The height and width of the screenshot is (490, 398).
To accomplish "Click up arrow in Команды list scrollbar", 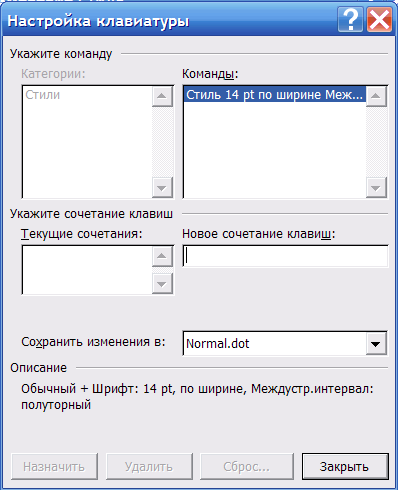I will coord(376,96).
